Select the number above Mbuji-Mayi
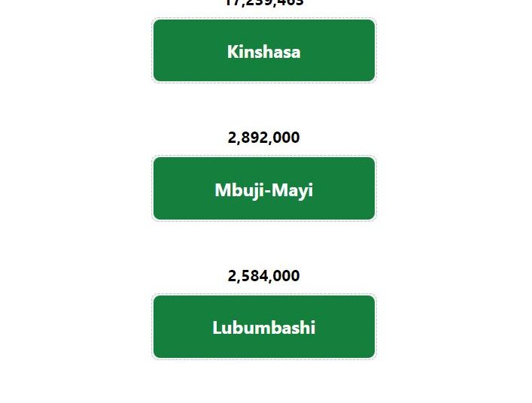Image resolution: width=532 pixels, height=403 pixels. tap(263, 138)
